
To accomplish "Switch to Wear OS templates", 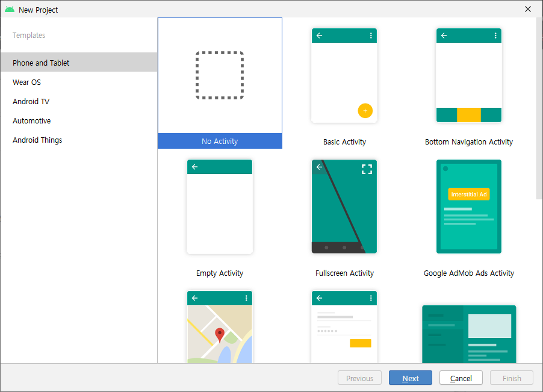I will (x=79, y=82).
